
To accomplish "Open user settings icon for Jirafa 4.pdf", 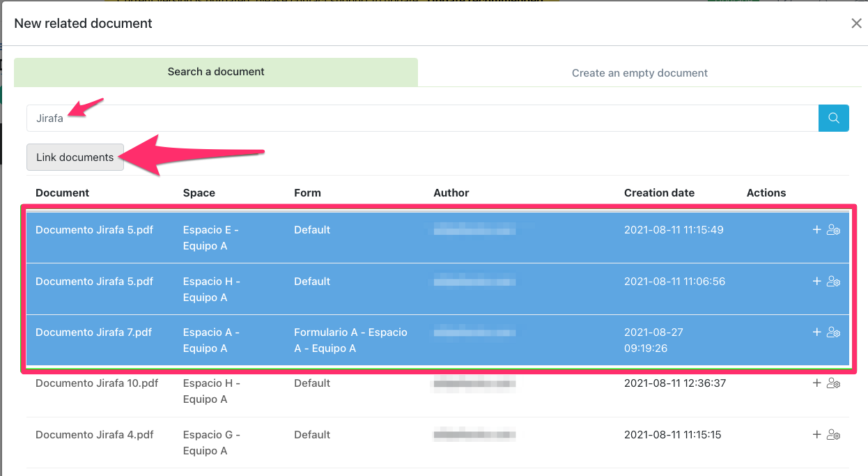I will coord(833,435).
